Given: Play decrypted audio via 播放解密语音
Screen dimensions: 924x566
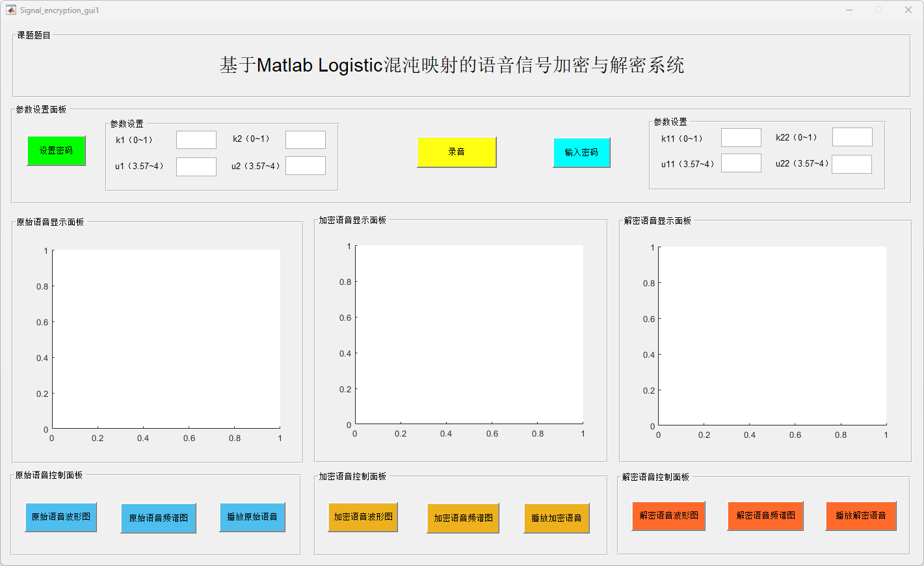Looking at the screenshot, I should coord(861,516).
